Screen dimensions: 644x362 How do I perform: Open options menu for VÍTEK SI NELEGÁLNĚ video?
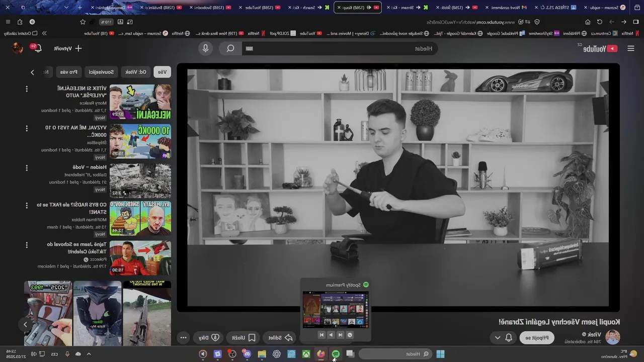[x=27, y=89]
